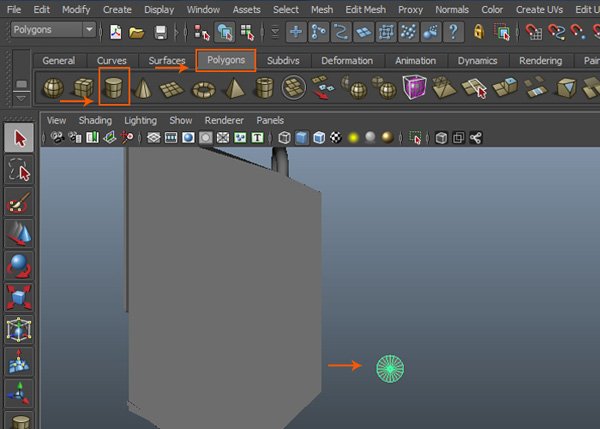Screen dimensions: 600x429
Task: Enable snap to curves magnet icon
Action: (556, 32)
